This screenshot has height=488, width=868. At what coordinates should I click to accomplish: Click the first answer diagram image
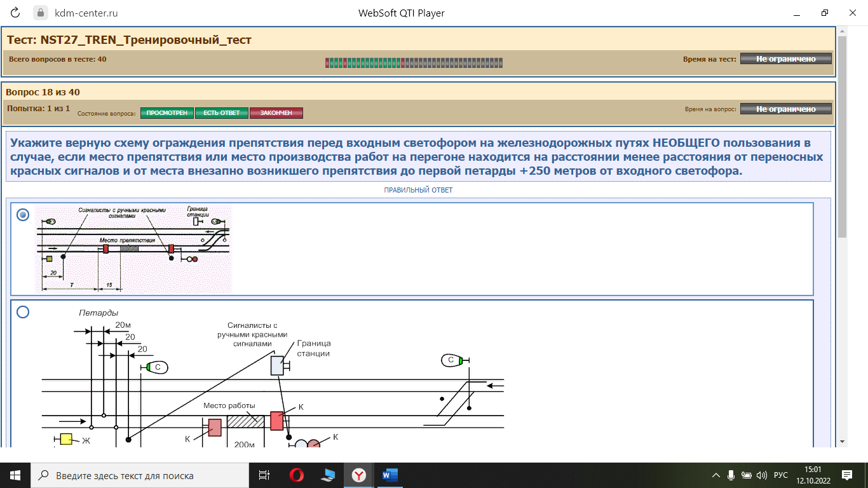(133, 248)
